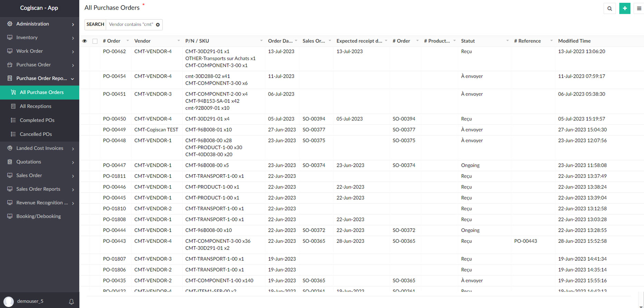Open the Statut column dropdown arrow
Viewport: 644px width, 308px height.
coord(507,41)
